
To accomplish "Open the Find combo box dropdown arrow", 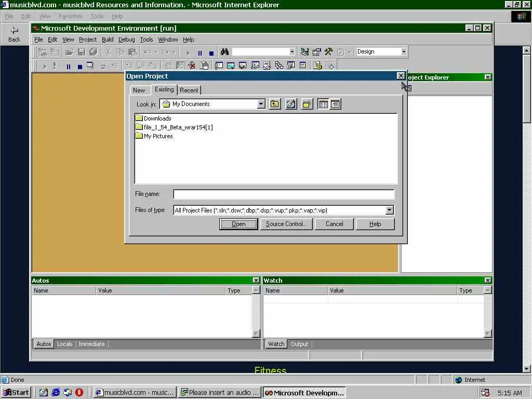I will click(x=292, y=51).
